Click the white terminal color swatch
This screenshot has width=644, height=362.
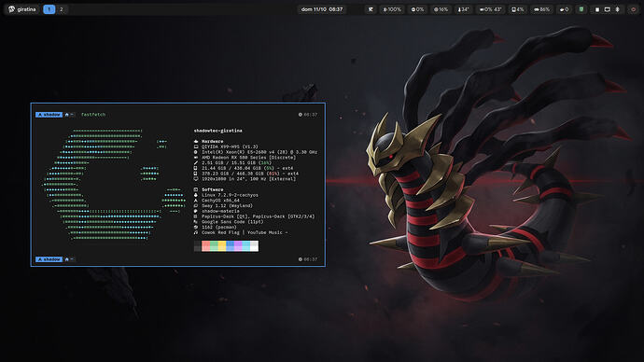[254, 246]
